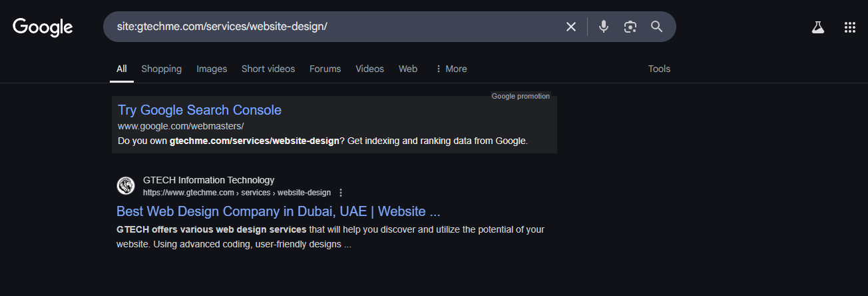Viewport: 868px width, 296px height.
Task: Click the Google logo
Action: tap(43, 27)
